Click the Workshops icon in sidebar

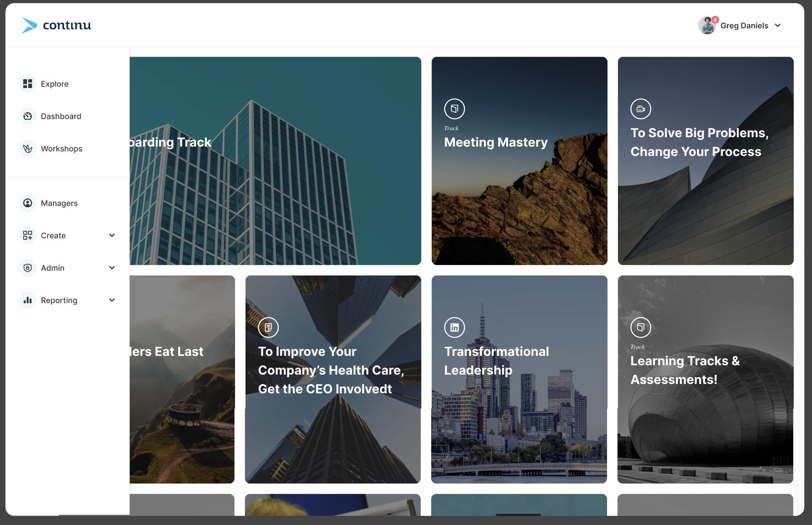(28, 149)
